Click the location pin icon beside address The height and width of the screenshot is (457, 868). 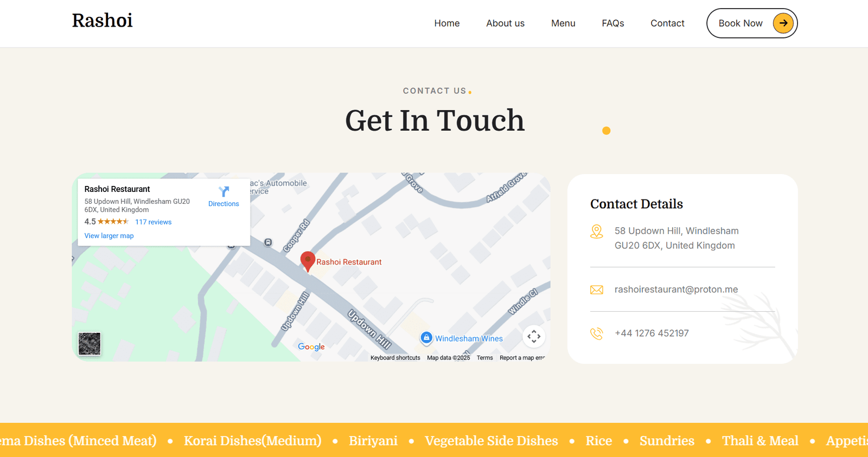click(597, 231)
